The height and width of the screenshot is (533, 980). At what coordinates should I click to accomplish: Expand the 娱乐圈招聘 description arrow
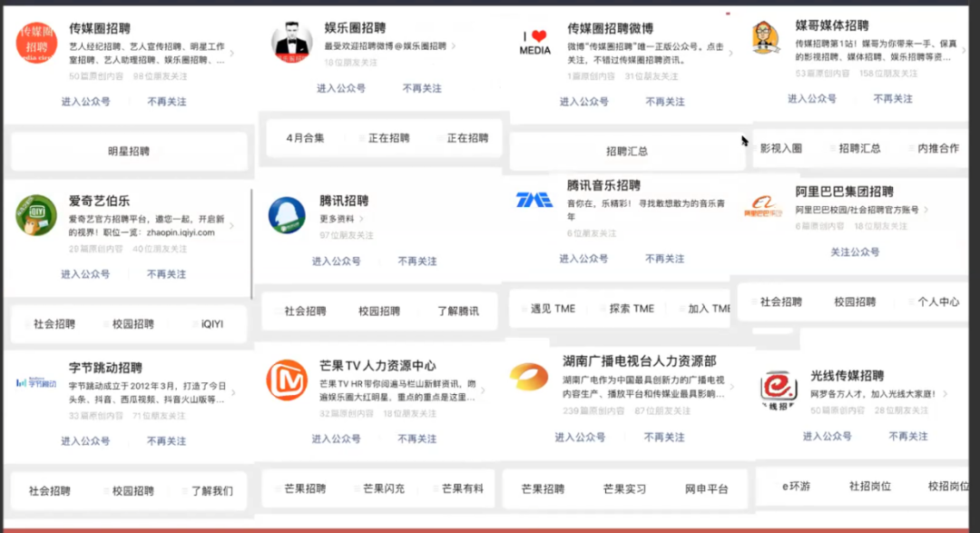pyautogui.click(x=454, y=45)
